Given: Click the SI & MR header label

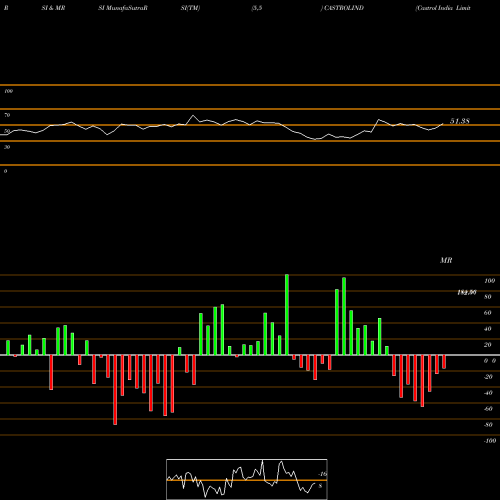Looking at the screenshot, I should click(53, 8).
